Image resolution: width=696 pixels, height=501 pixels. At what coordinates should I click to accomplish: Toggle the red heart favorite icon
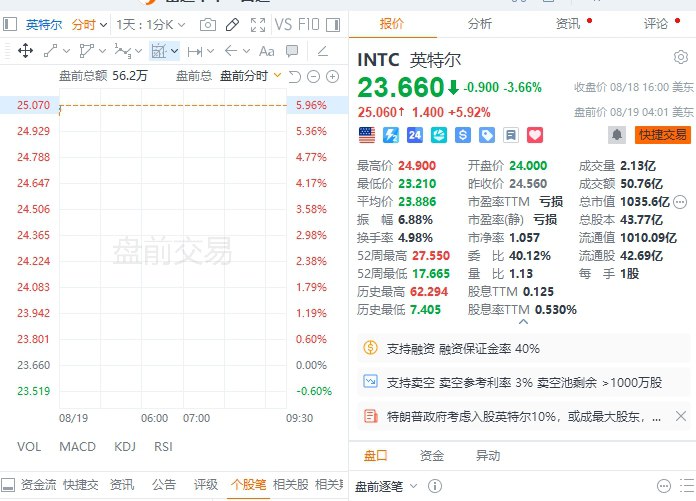[535, 135]
